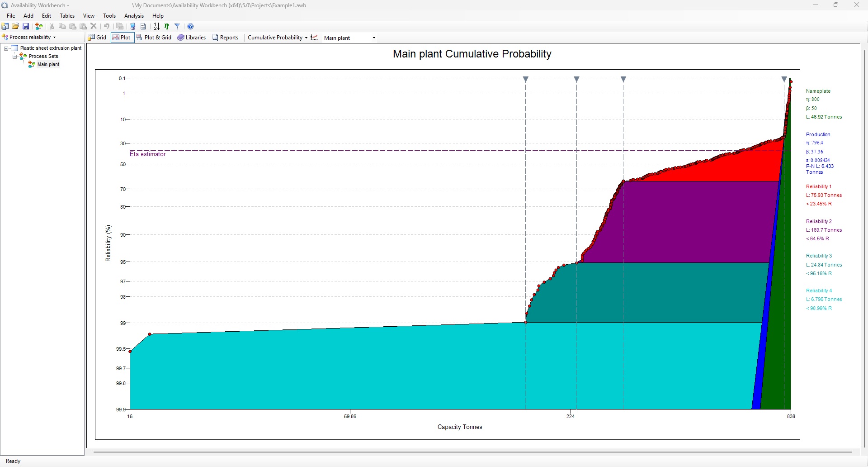The width and height of the screenshot is (868, 467).
Task: Click the New project toolbar icon
Action: pyautogui.click(x=5, y=26)
